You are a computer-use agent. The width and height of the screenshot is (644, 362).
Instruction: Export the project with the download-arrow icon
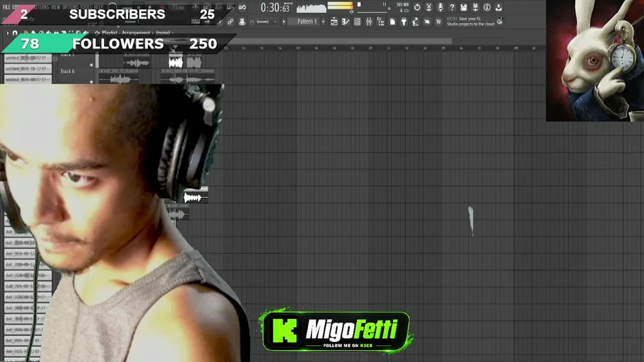click(498, 7)
